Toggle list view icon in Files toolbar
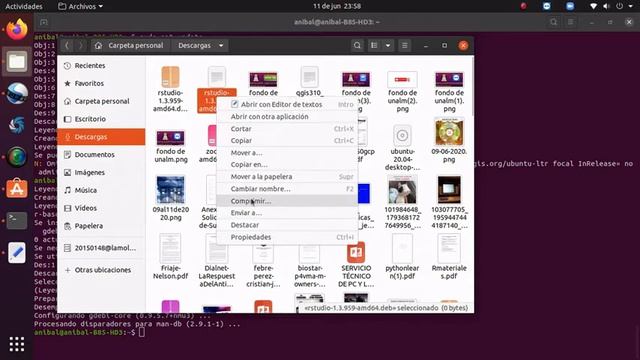The height and width of the screenshot is (360, 640). [374, 45]
